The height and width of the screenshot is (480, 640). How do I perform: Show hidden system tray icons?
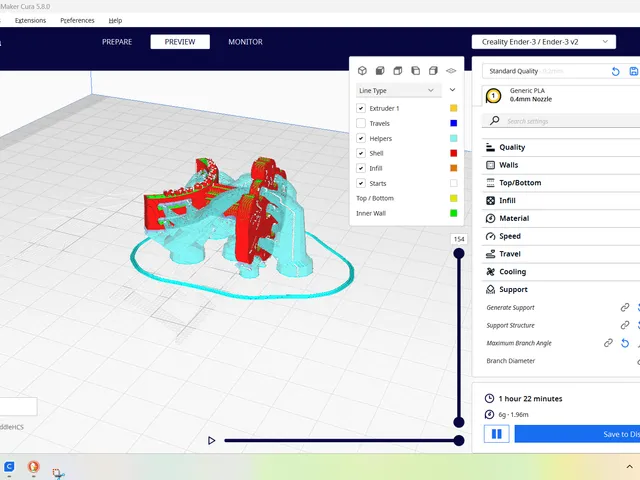pos(629,467)
